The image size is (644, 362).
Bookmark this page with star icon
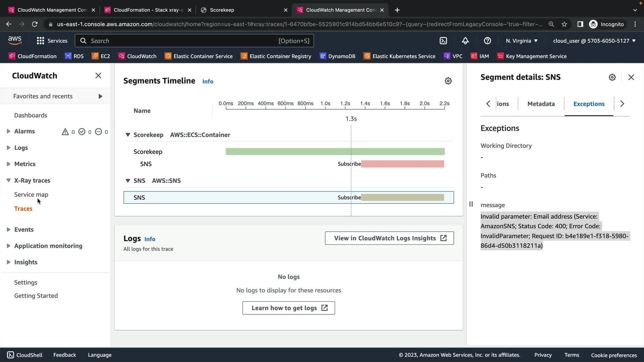pyautogui.click(x=564, y=24)
